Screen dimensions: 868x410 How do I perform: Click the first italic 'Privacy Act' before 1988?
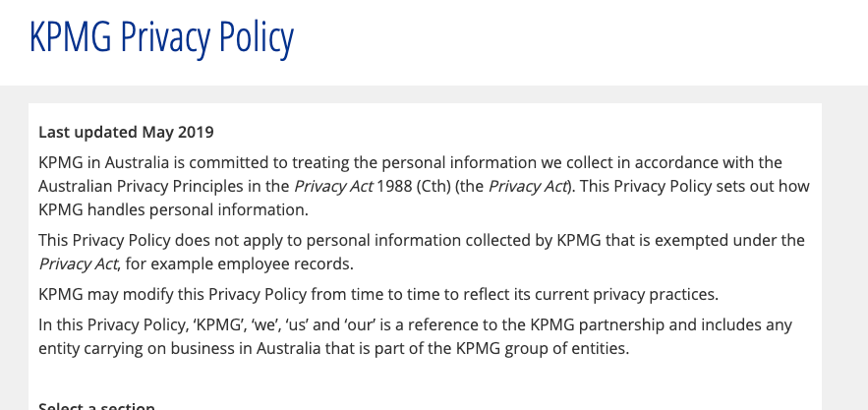tap(333, 186)
